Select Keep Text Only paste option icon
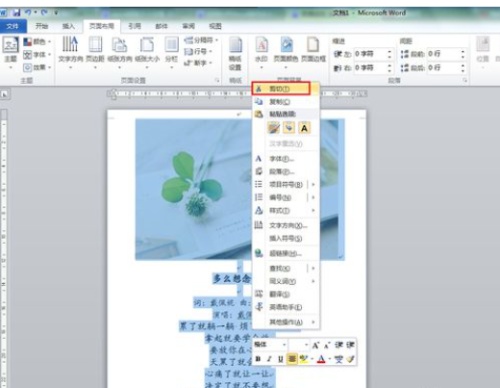Screen dimensions: 500x388 pos(304,128)
